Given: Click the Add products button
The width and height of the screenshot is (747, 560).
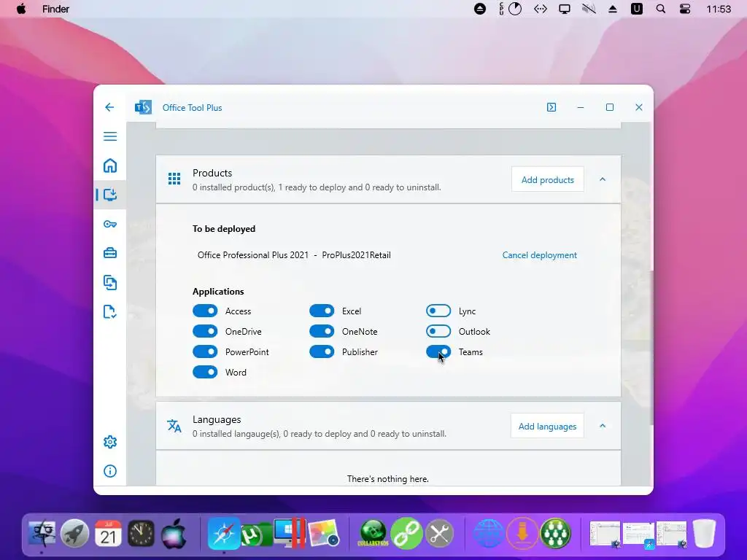Looking at the screenshot, I should (547, 179).
